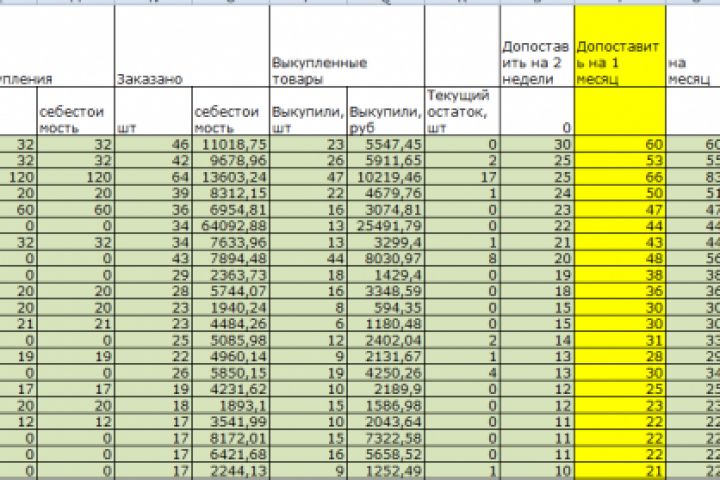Click ordered quantity cell showing 64
This screenshot has height=480, width=720.
point(153,177)
